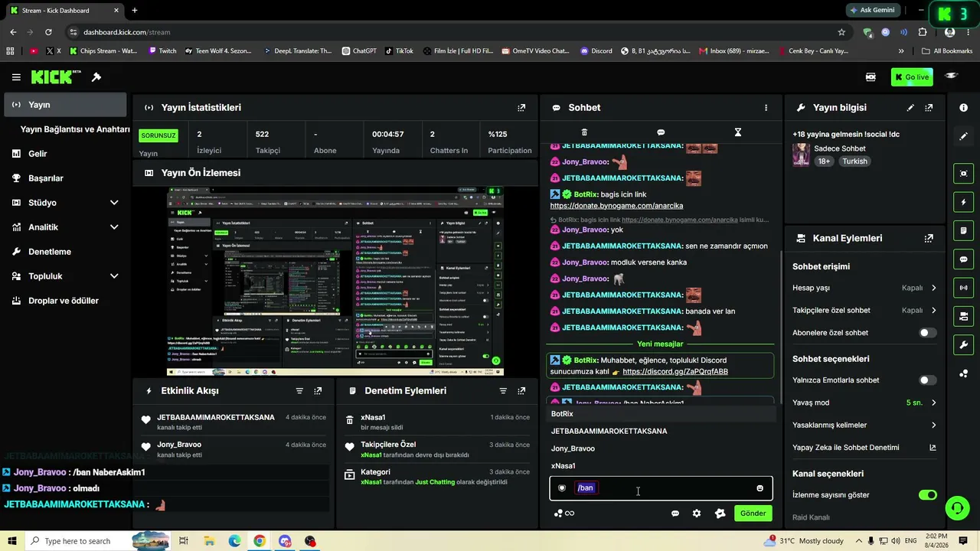
Task: Filter the Denetim Eylemleri list
Action: [503, 391]
